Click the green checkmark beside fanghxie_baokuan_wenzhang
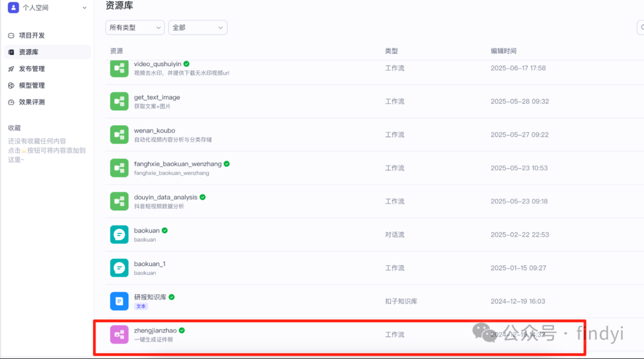 pyautogui.click(x=227, y=164)
